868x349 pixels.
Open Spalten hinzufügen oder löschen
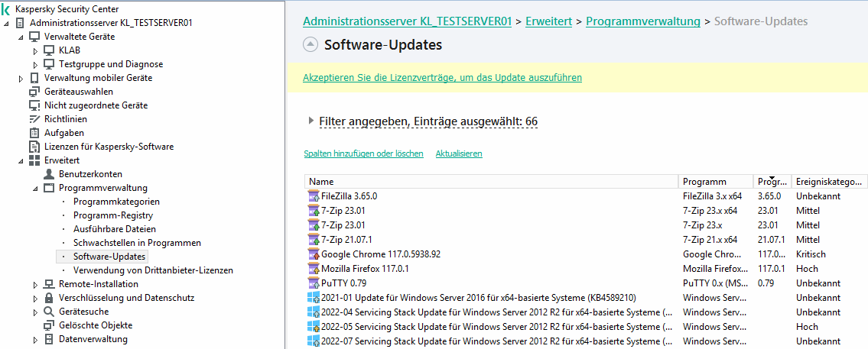(364, 153)
